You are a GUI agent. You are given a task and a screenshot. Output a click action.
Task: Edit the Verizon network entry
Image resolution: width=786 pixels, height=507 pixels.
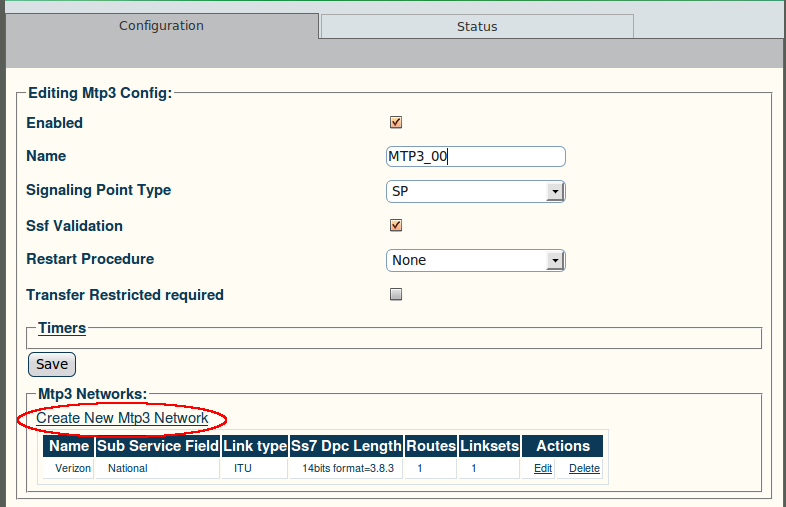pos(543,468)
